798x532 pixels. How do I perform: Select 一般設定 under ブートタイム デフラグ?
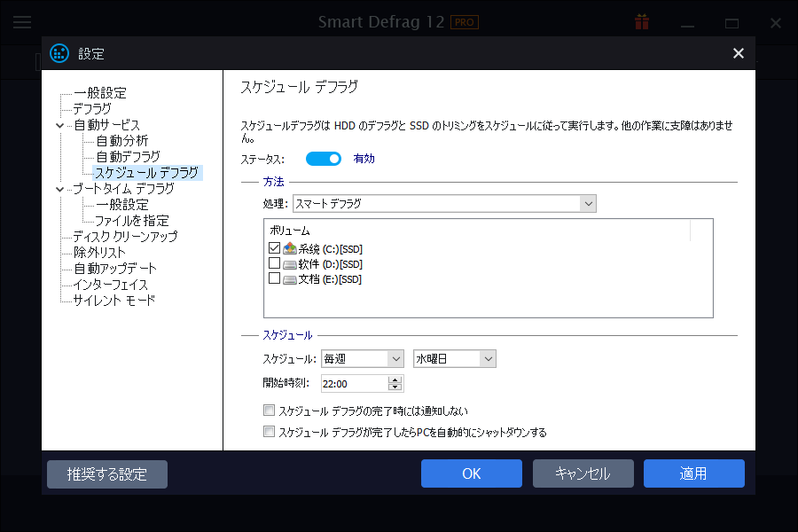[x=122, y=205]
